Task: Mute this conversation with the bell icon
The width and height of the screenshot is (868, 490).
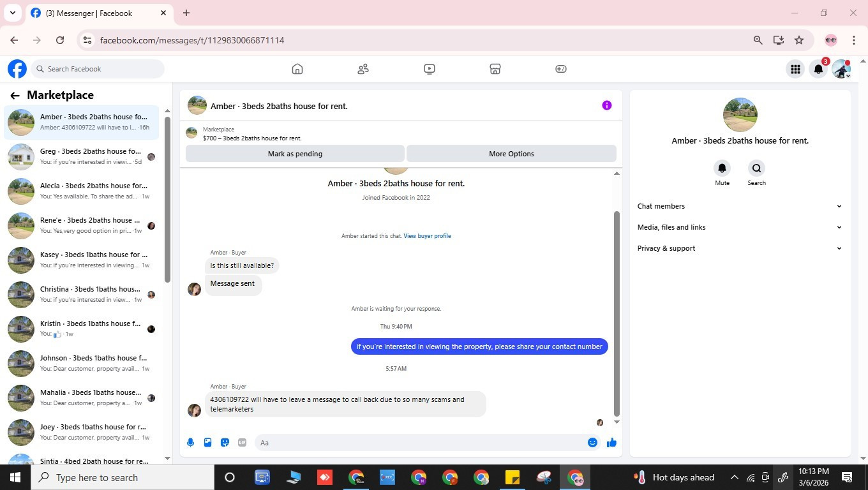Action: tap(722, 168)
